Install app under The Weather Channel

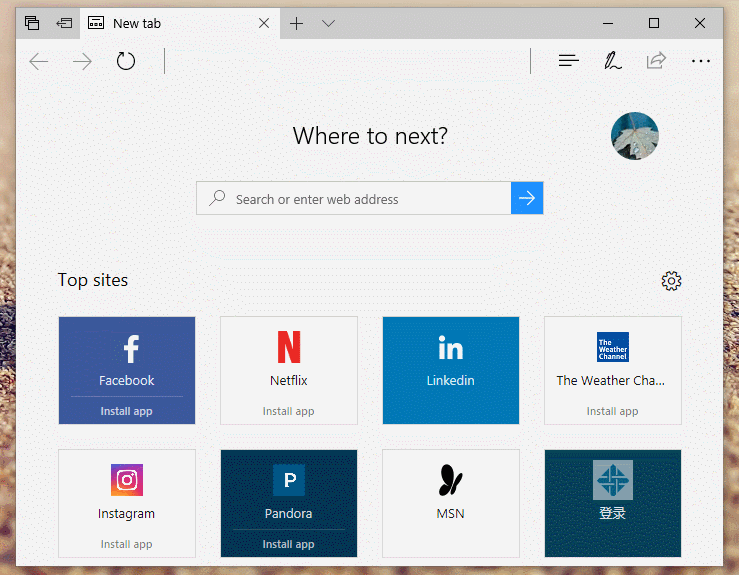(x=612, y=411)
